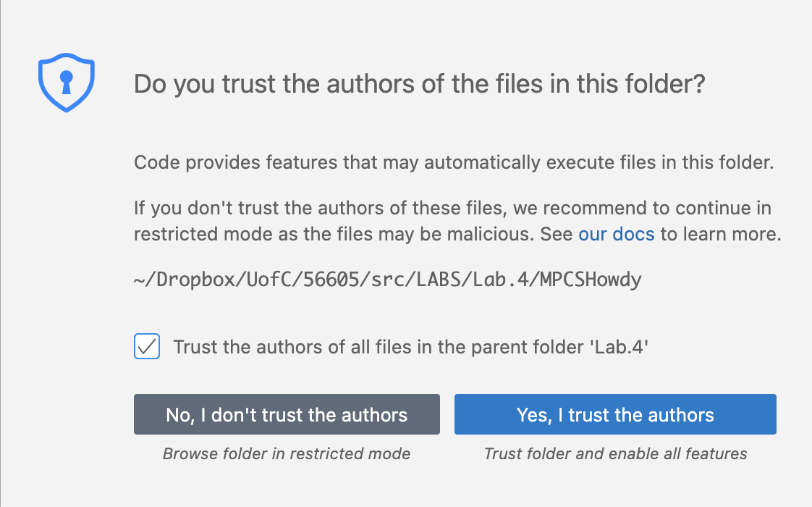This screenshot has width=812, height=507.
Task: Click the MPCSHowdy folder path text
Action: point(388,280)
